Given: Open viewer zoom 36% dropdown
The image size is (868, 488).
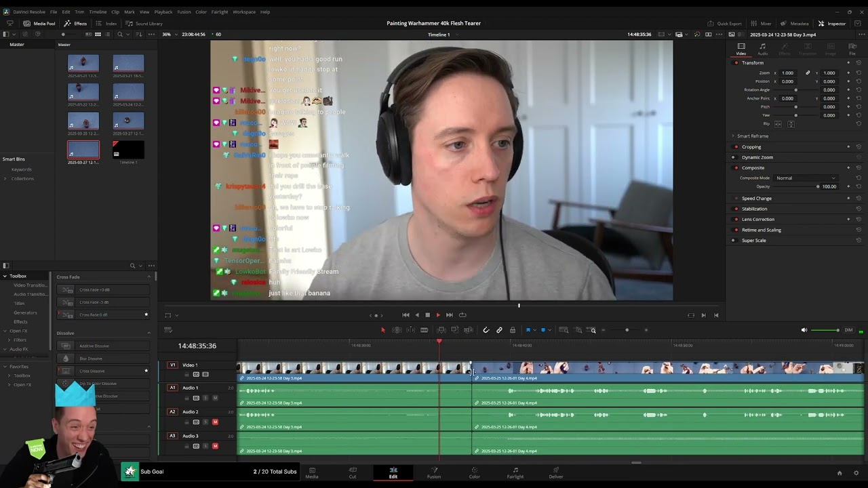Looking at the screenshot, I should point(170,35).
